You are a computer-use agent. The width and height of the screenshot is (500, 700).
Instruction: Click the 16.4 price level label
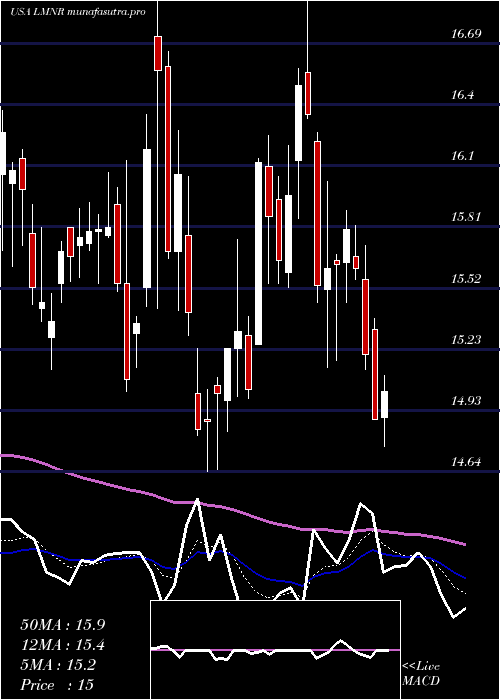[x=463, y=95]
